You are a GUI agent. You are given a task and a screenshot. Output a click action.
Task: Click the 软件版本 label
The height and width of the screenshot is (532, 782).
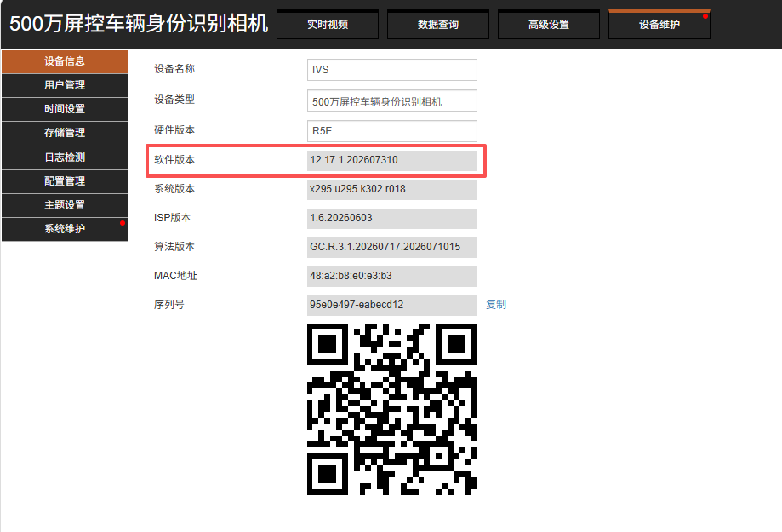(174, 160)
